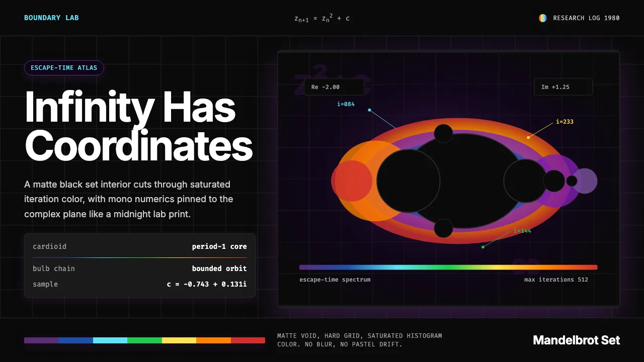Pick the cyan swatch in bottom palette
Viewport: 644px width, 362px height.
tap(110, 340)
